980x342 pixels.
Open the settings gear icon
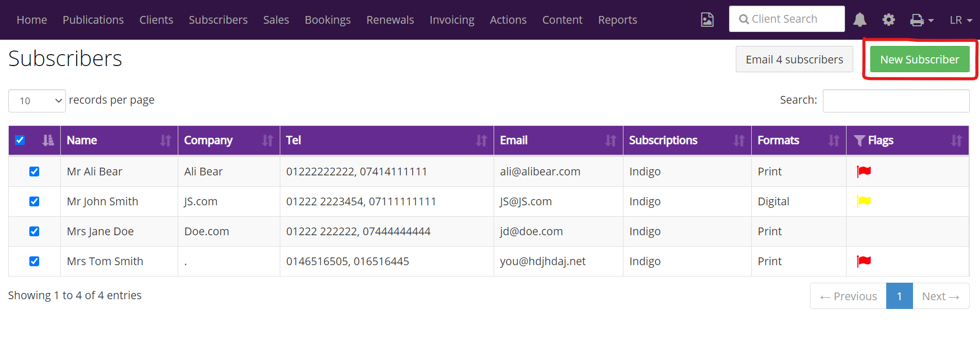click(x=888, y=20)
